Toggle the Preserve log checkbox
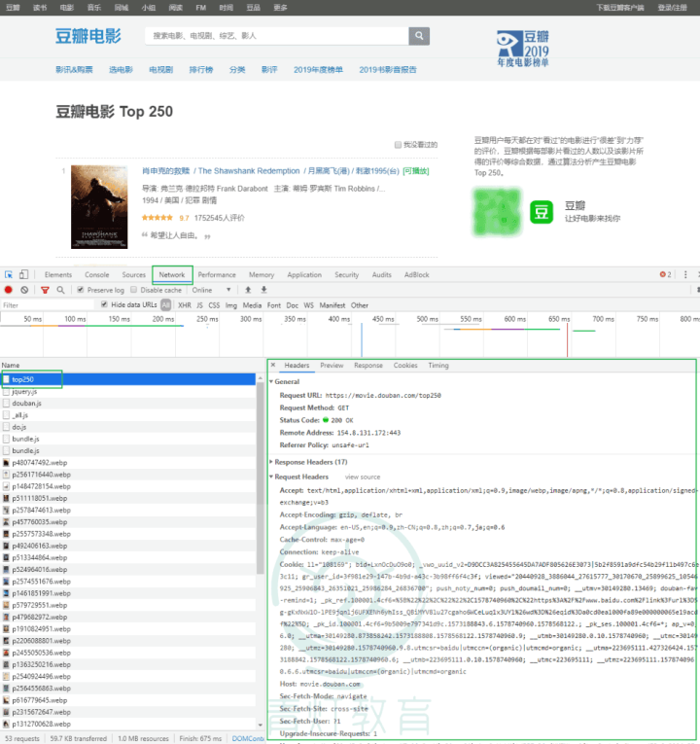 coord(81,290)
